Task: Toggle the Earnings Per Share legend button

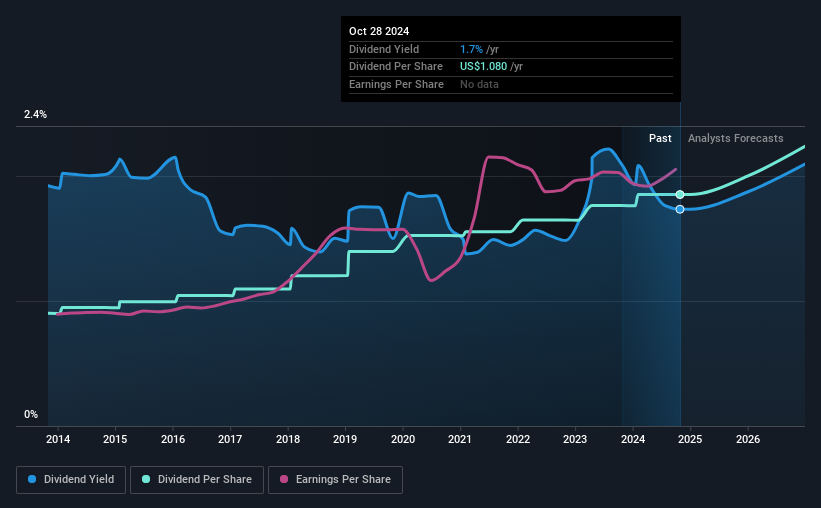Action: (x=335, y=480)
